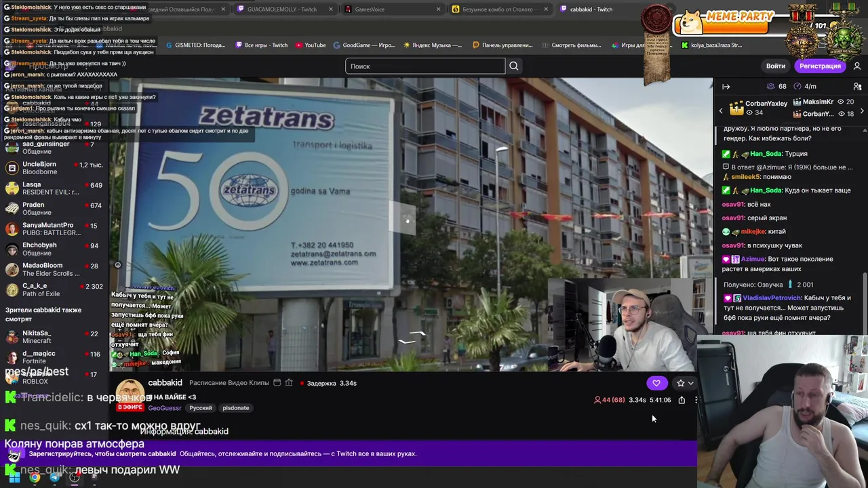Viewport: 868px width, 488px height.
Task: Open Lasqa channel in sidebar
Action: pyautogui.click(x=54, y=188)
